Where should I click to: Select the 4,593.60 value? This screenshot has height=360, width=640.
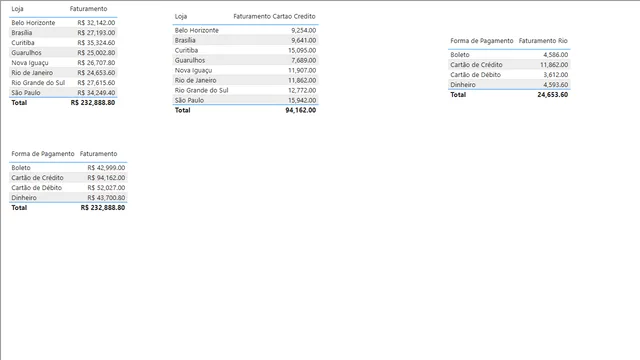coord(556,85)
